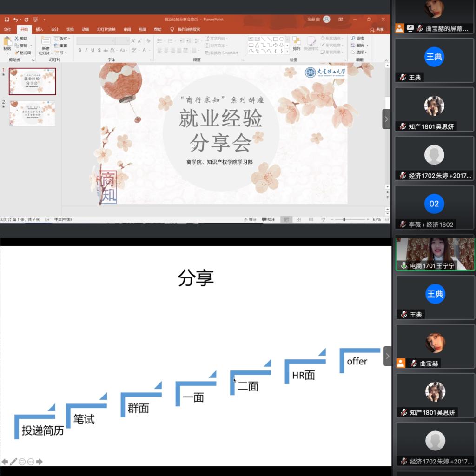
Task: Open the Layout (版式) dropdown
Action: [62, 39]
